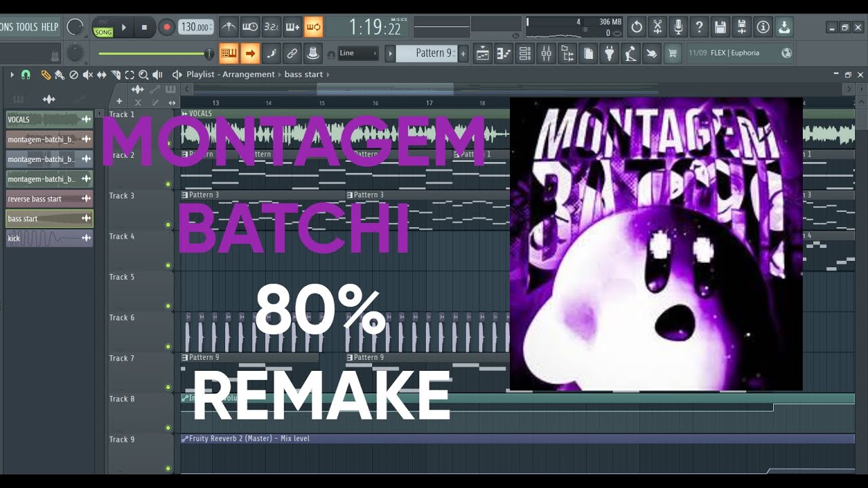Image resolution: width=868 pixels, height=488 pixels.
Task: Select the playlist Paint brush tool
Action: tap(60, 75)
